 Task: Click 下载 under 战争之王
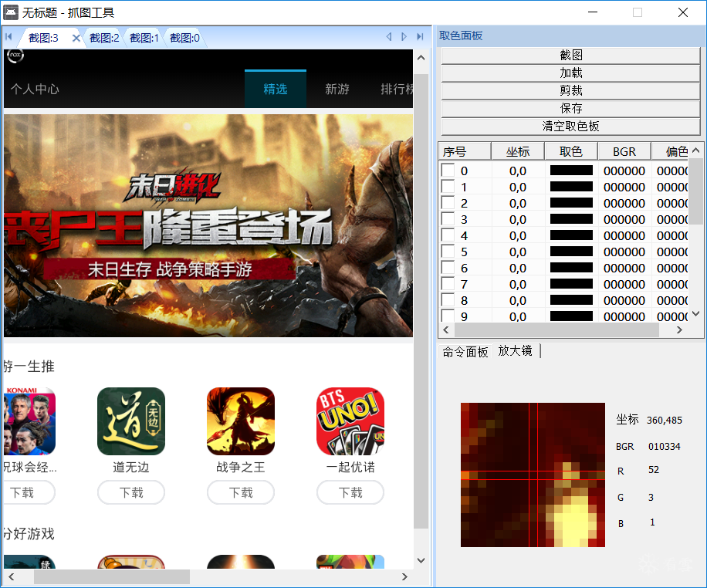(241, 492)
